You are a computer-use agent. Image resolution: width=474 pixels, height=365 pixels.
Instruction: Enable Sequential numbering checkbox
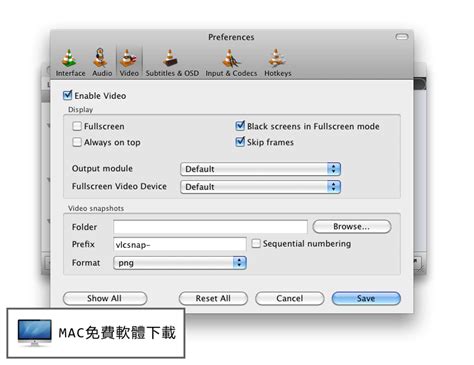pyautogui.click(x=256, y=243)
